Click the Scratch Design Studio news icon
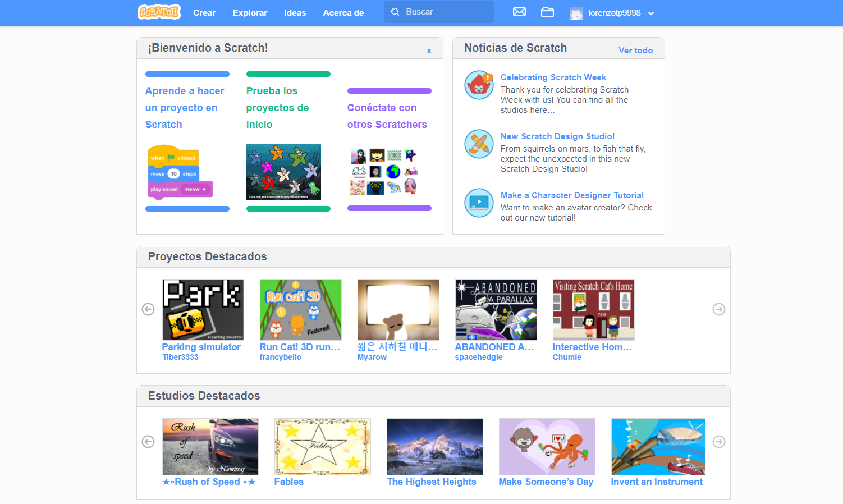 click(479, 144)
